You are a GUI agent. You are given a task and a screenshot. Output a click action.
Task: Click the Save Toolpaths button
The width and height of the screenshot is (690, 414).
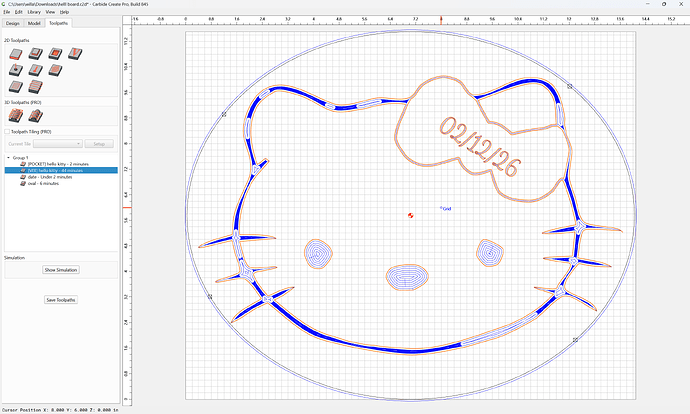(61, 300)
